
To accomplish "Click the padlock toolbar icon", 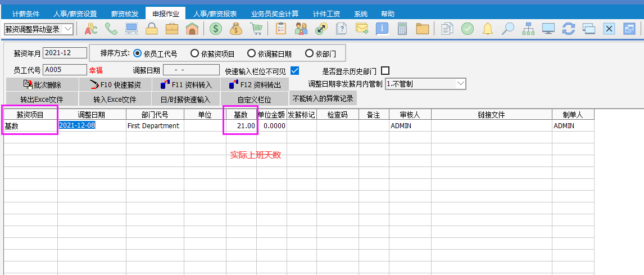I will pos(152,29).
